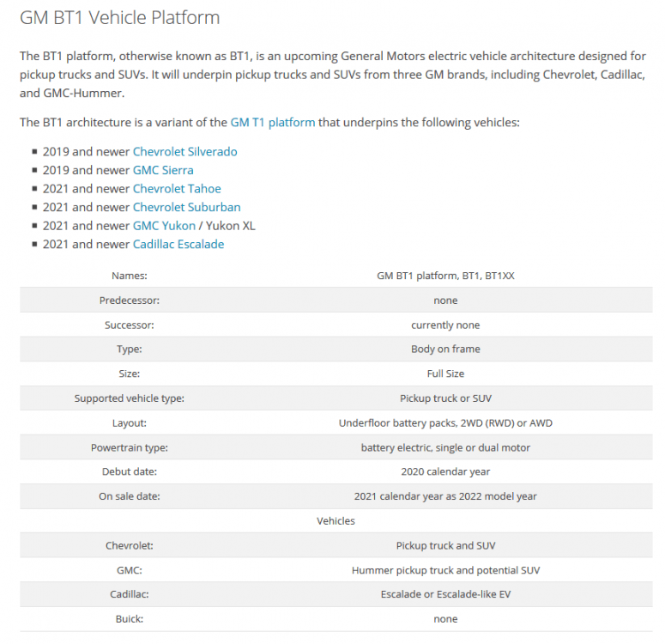The width and height of the screenshot is (665, 644).
Task: Click the 'Escalade or Escalade-like EV' cell
Action: pos(445,594)
